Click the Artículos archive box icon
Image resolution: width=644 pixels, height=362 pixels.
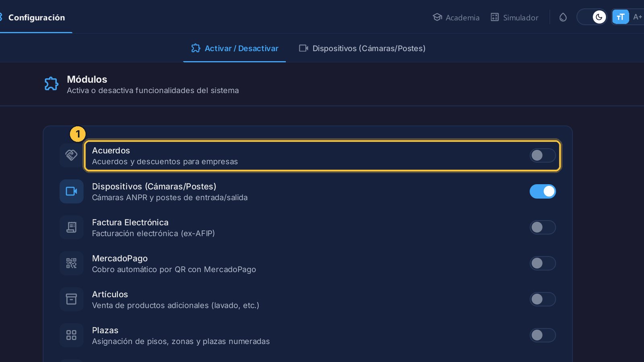71,299
